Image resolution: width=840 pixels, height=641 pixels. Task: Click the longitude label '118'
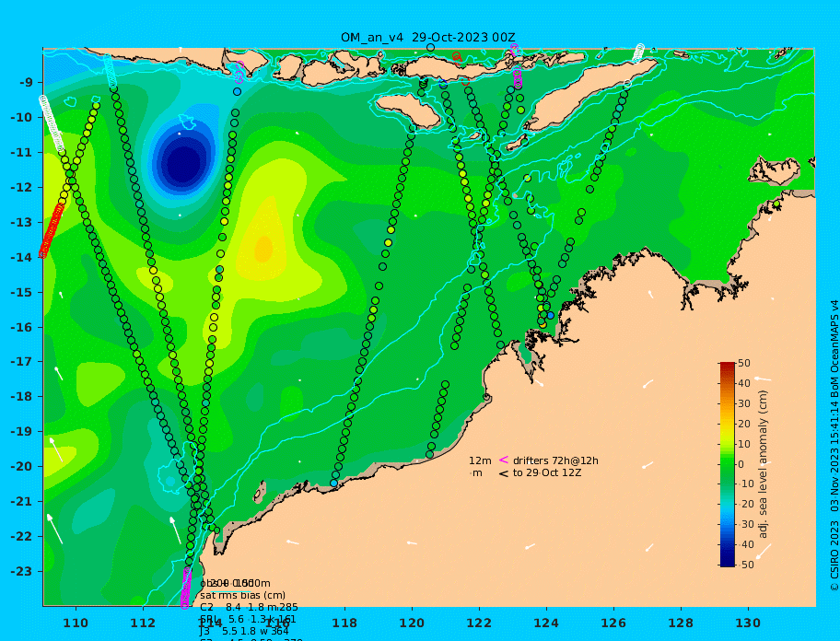(344, 624)
